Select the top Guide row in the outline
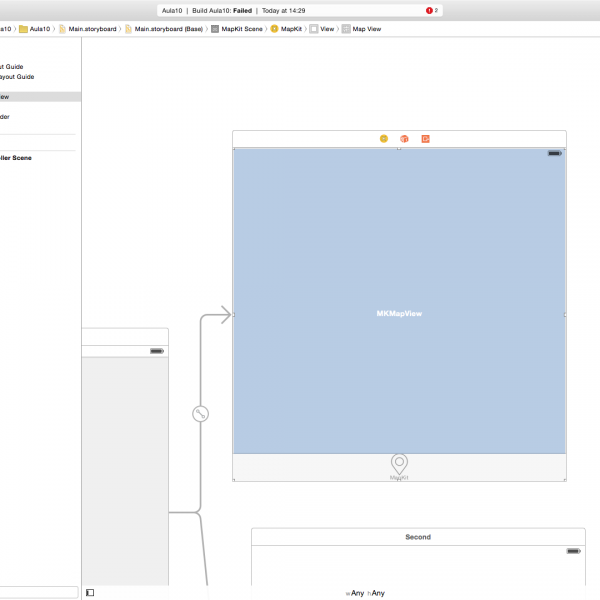 40,67
